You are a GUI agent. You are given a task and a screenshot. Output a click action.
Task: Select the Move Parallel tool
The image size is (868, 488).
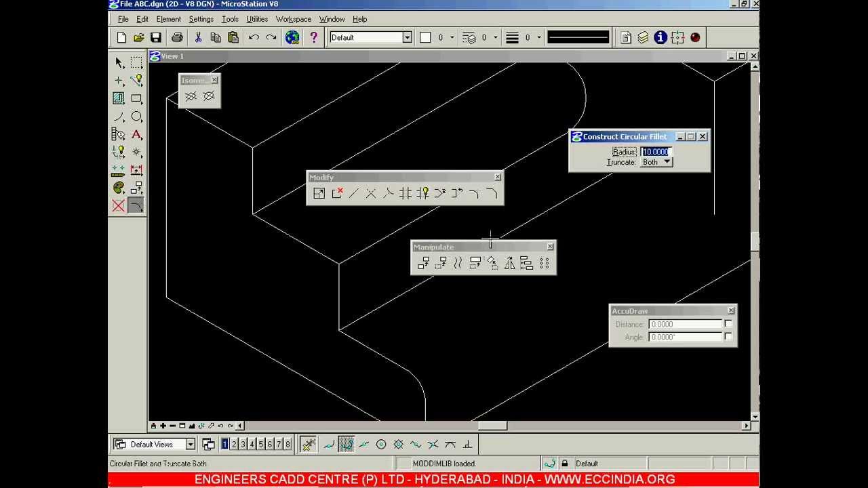458,263
